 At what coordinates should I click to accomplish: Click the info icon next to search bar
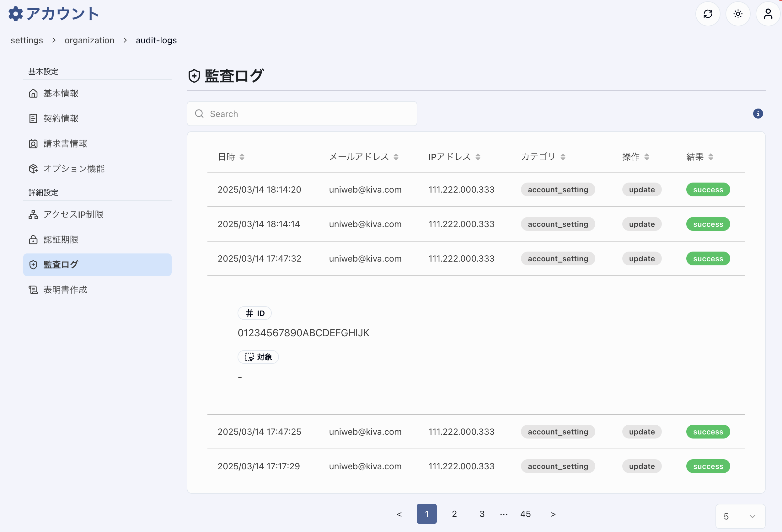point(758,114)
